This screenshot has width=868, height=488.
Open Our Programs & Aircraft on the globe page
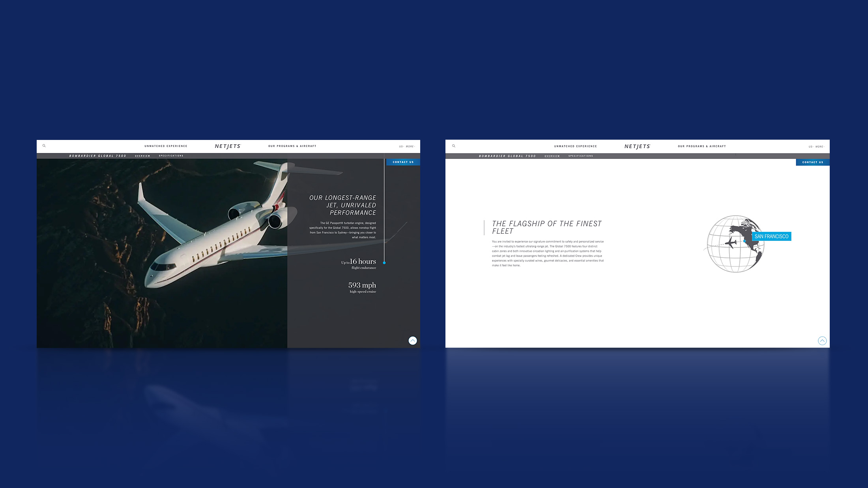(702, 146)
